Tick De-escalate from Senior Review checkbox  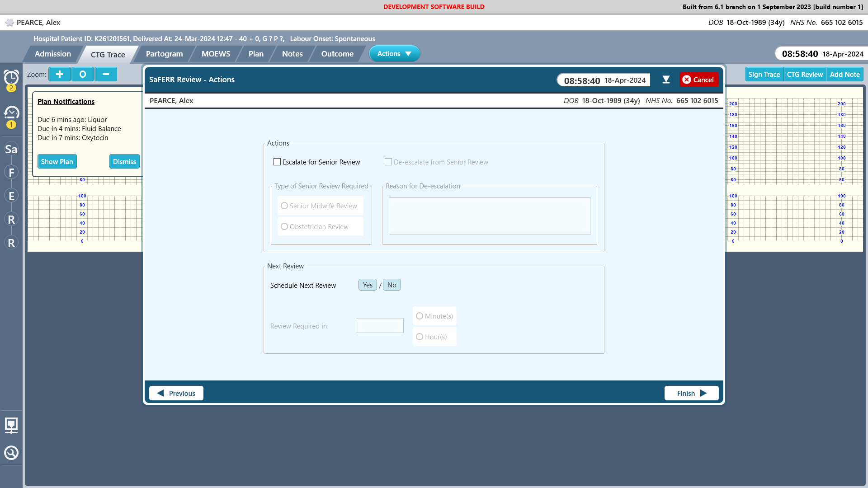388,162
